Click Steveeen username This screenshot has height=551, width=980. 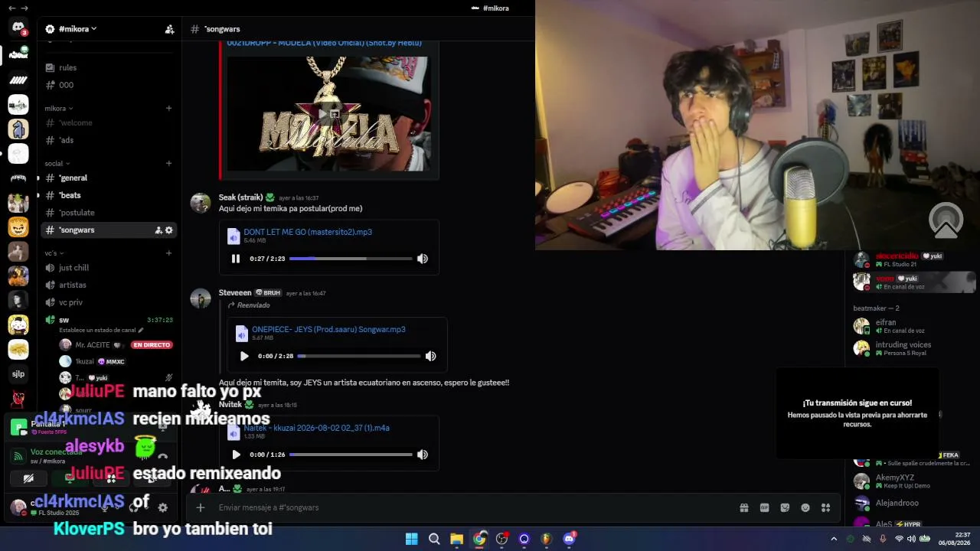coord(235,293)
